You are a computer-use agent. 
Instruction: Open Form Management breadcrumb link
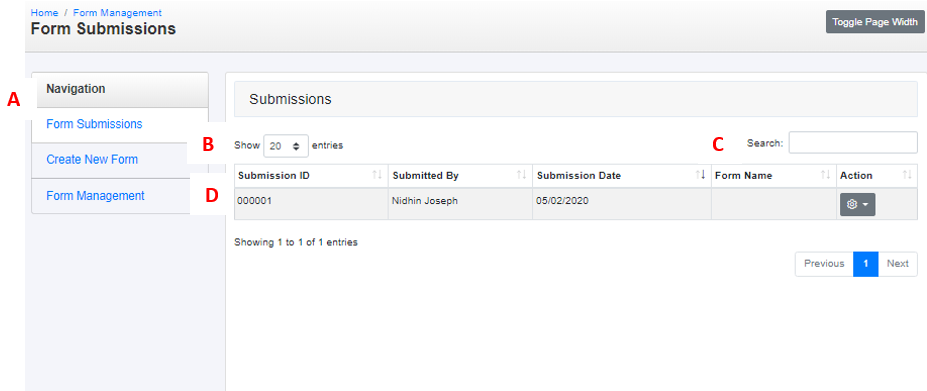tap(118, 12)
